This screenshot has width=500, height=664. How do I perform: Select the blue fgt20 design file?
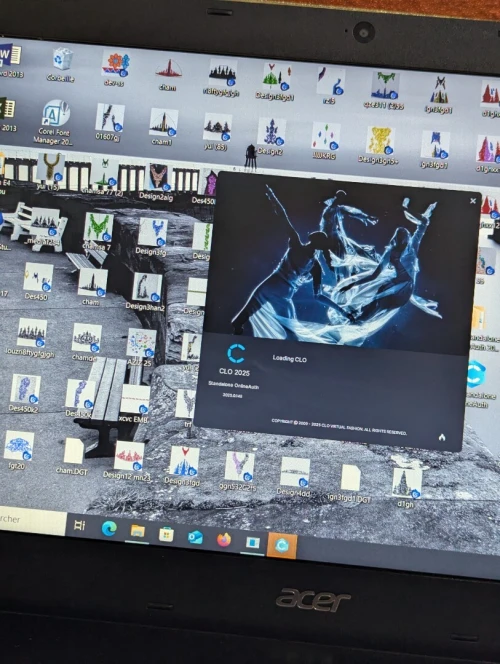pos(18,450)
